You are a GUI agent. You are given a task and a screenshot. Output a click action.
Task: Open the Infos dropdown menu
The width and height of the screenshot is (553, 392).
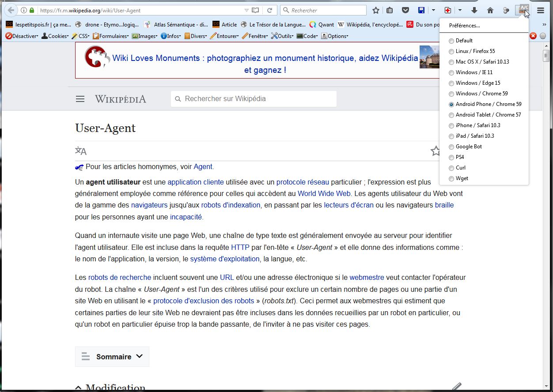point(171,36)
